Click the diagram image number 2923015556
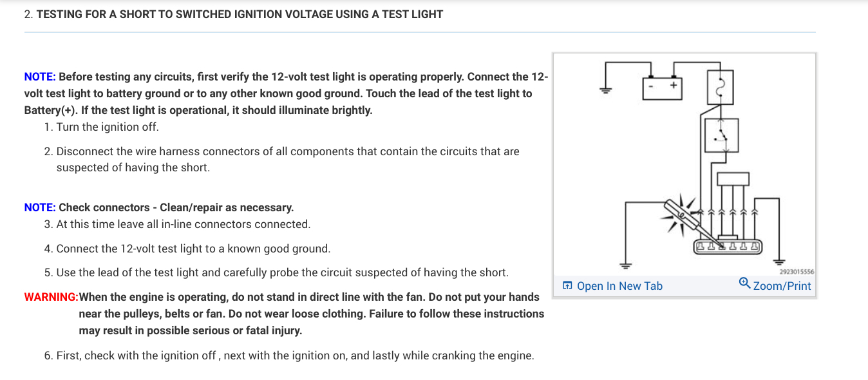The width and height of the screenshot is (868, 380). coord(797,272)
